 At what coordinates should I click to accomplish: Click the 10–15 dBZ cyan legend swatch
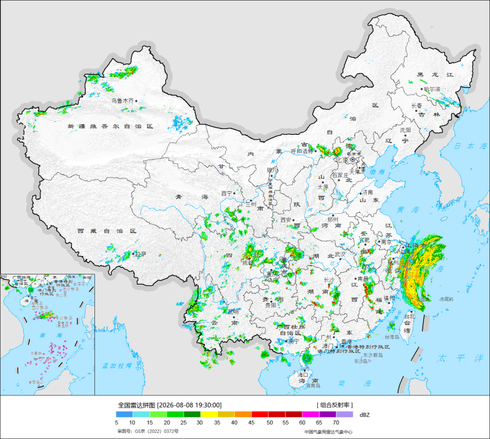[141, 414]
